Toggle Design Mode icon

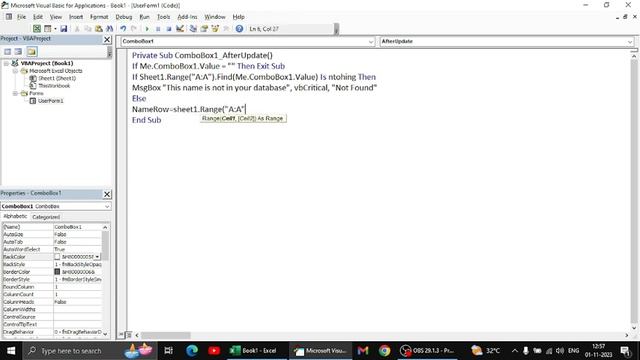pyautogui.click(x=180, y=29)
